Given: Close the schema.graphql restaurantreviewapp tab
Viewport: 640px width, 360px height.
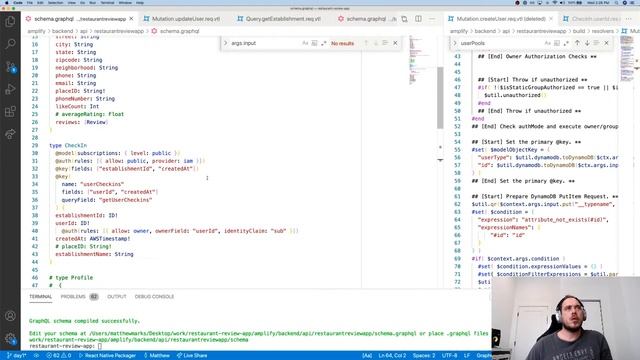Looking at the screenshot, I should [131, 19].
